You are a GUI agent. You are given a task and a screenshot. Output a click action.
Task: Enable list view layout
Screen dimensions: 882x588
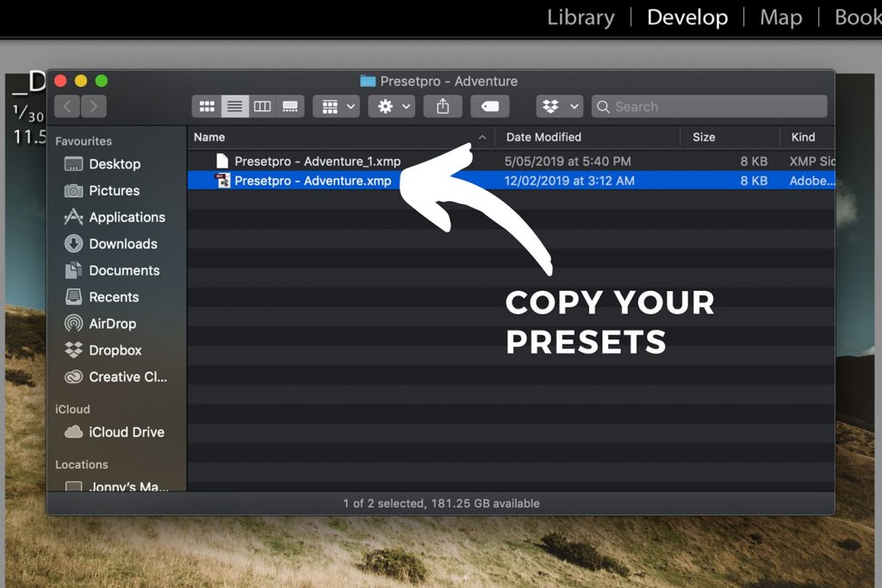click(x=234, y=106)
